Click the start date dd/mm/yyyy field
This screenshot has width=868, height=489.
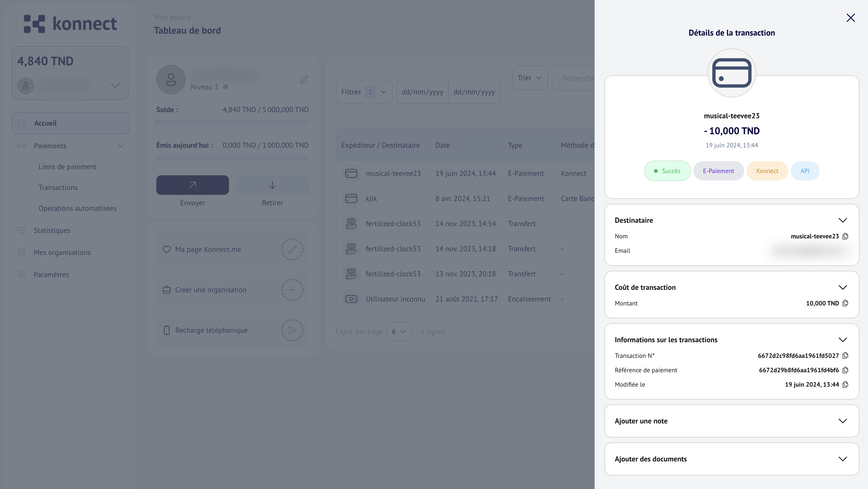[x=422, y=92]
